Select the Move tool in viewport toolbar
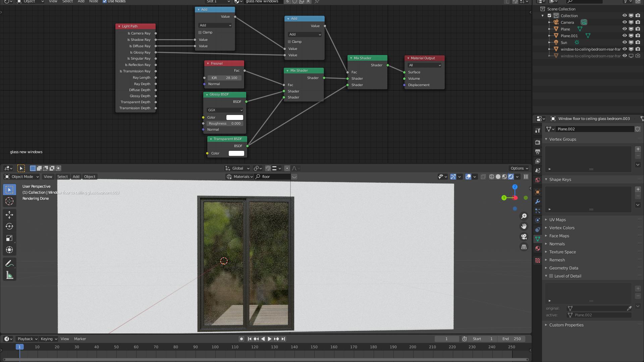The image size is (644, 362). (9, 215)
